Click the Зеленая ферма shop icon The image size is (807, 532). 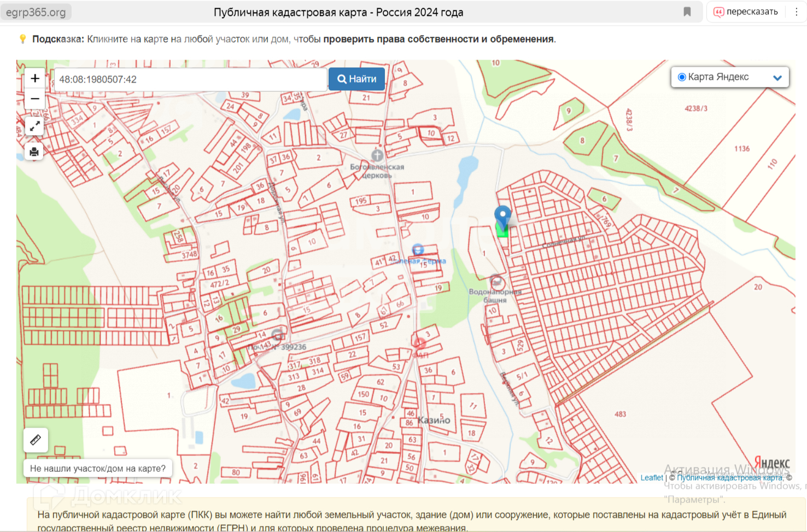click(418, 250)
